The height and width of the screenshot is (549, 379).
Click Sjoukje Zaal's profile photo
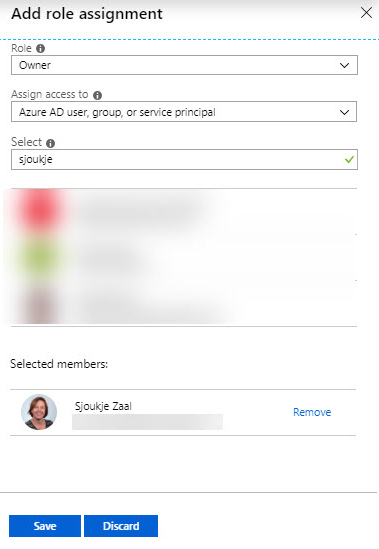click(39, 412)
